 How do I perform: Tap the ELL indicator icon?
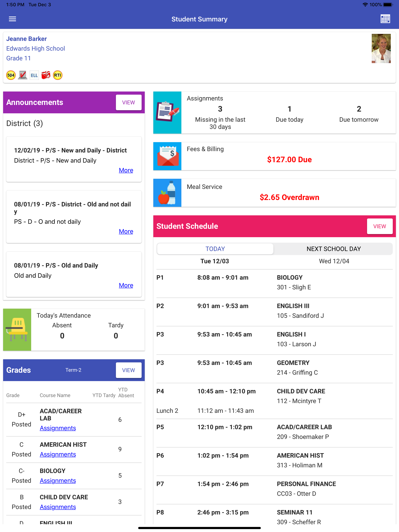(34, 75)
